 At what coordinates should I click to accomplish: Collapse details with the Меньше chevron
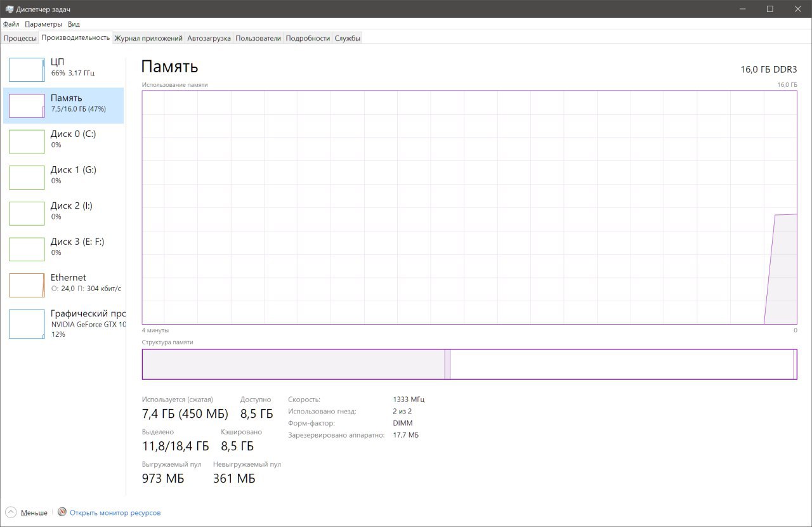tap(11, 512)
